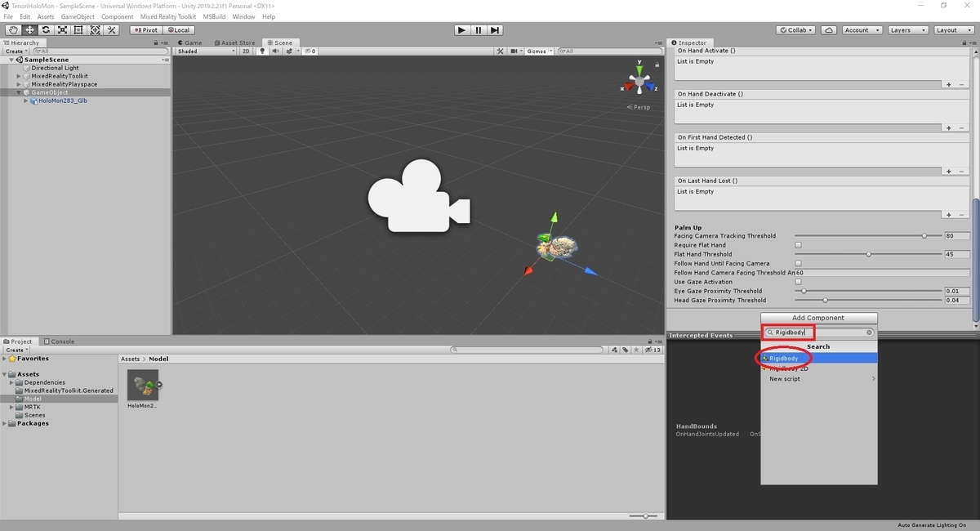Image resolution: width=980 pixels, height=531 pixels.
Task: Toggle 2D mode in Scene view
Action: 246,51
